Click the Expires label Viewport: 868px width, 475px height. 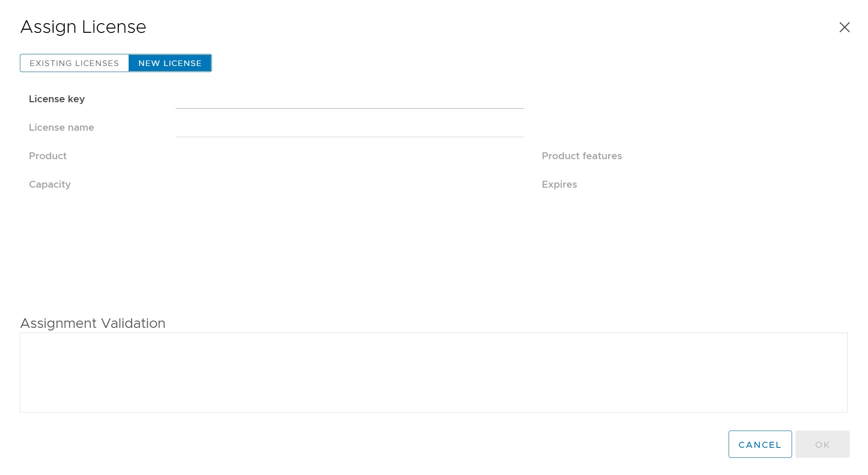pyautogui.click(x=559, y=185)
